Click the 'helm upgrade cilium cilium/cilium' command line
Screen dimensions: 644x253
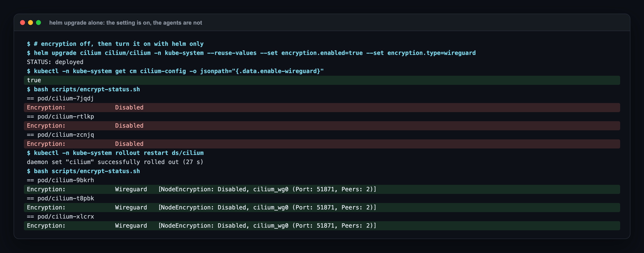(x=251, y=53)
